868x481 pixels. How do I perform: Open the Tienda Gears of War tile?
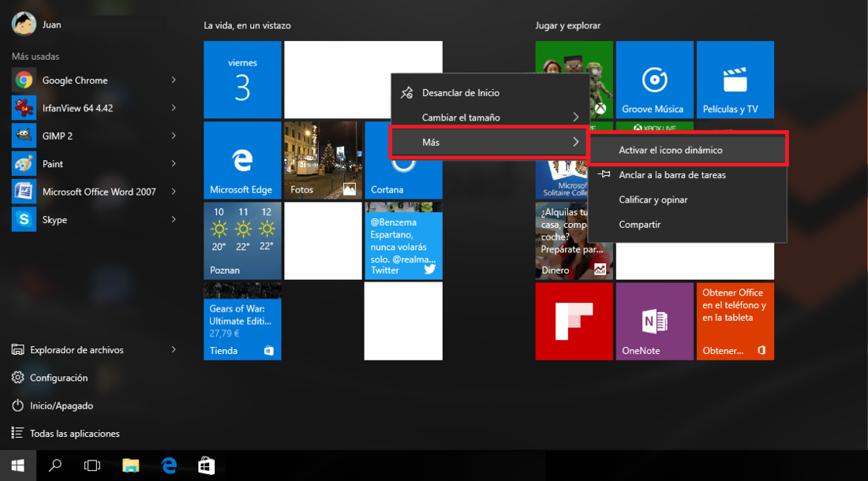click(x=242, y=321)
